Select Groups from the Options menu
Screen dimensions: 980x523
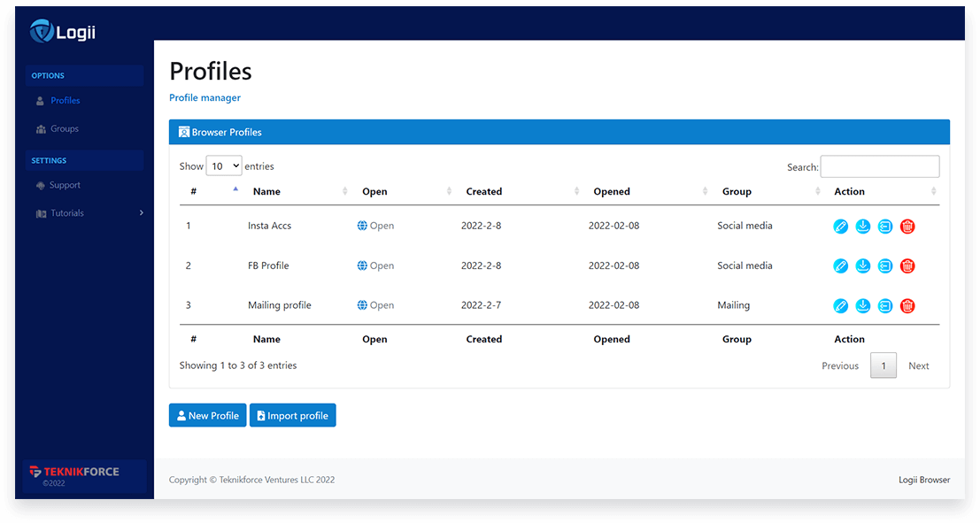(66, 128)
